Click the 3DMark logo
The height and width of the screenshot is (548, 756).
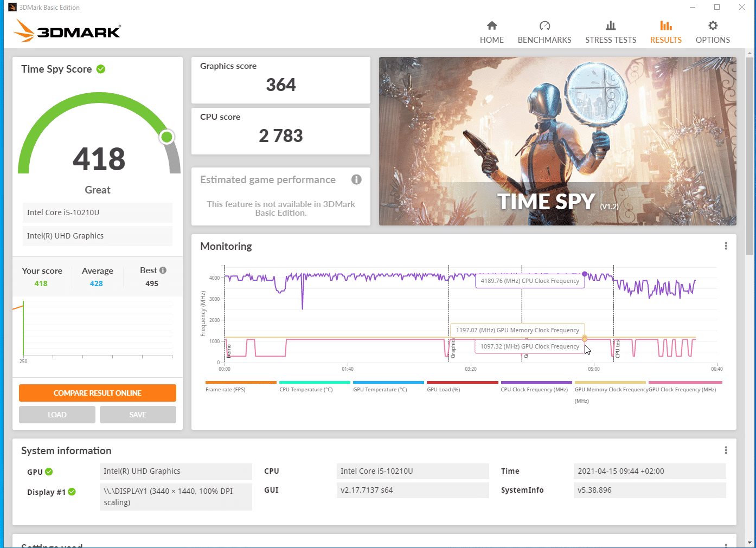pyautogui.click(x=67, y=31)
